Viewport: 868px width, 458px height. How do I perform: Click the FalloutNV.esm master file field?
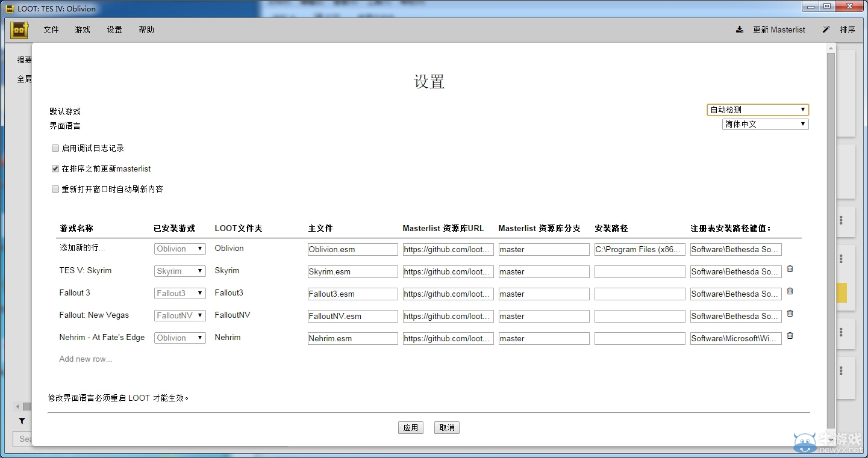pos(353,316)
